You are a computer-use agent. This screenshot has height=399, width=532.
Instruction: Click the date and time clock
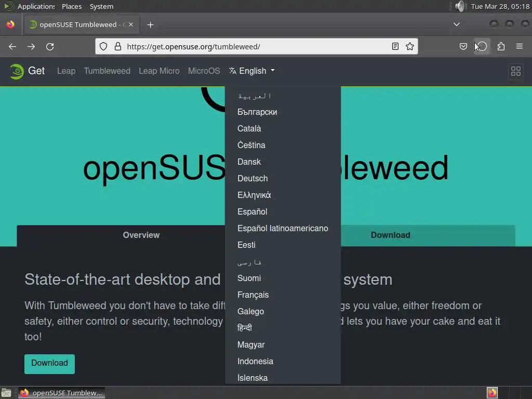500,6
